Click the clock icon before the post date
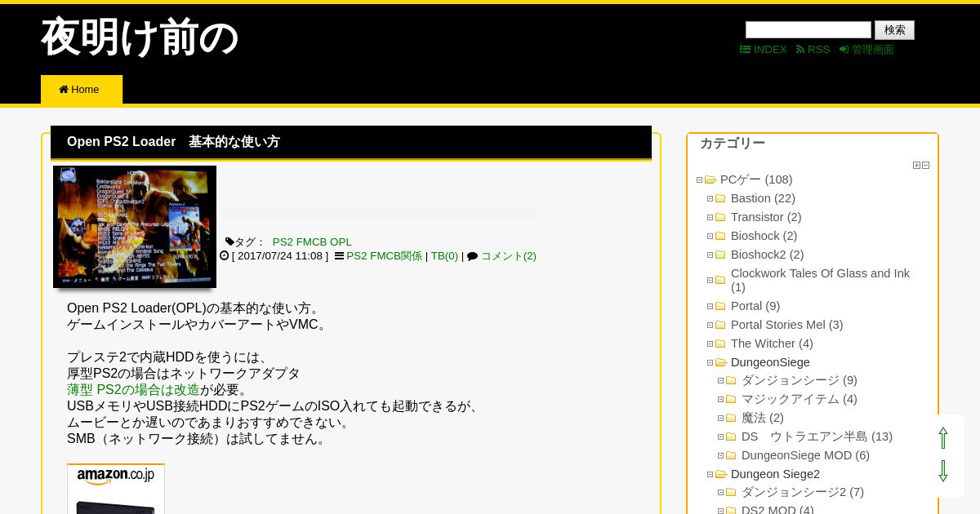The height and width of the screenshot is (514, 980). coord(225,255)
